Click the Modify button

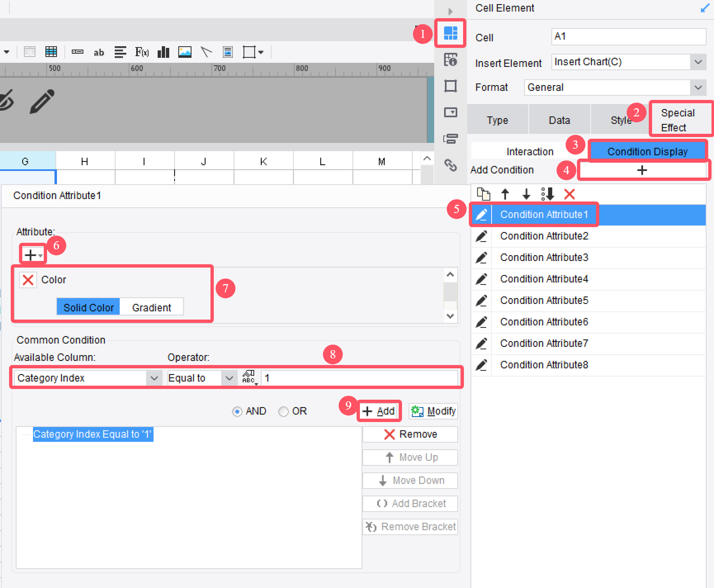click(433, 411)
